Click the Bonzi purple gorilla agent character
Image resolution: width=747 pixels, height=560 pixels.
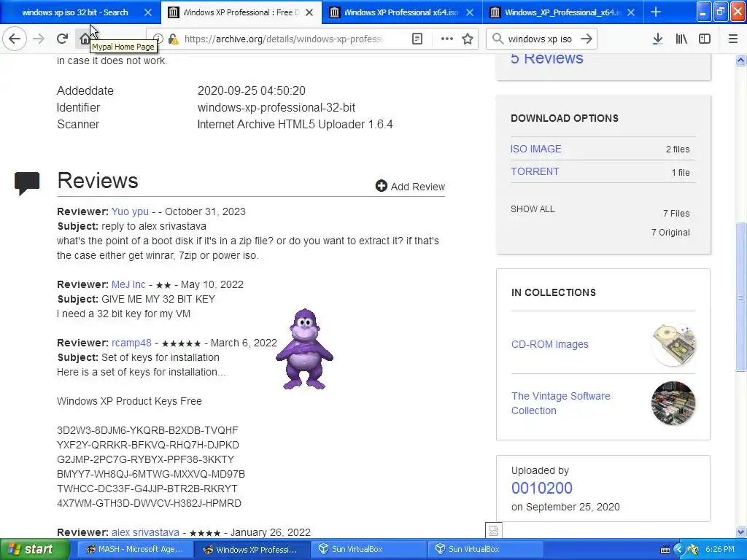click(x=304, y=349)
